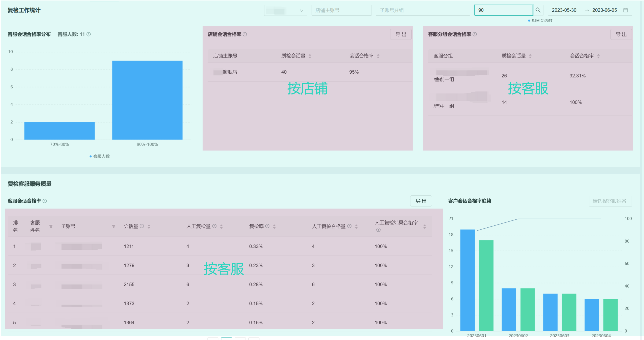
Task: Click the blue bar for 20230601
Action: [467, 280]
